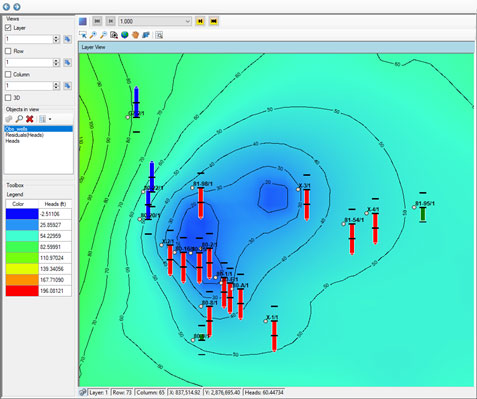Click the Column number spinner arrows
This screenshot has width=477, height=399.
click(x=56, y=86)
